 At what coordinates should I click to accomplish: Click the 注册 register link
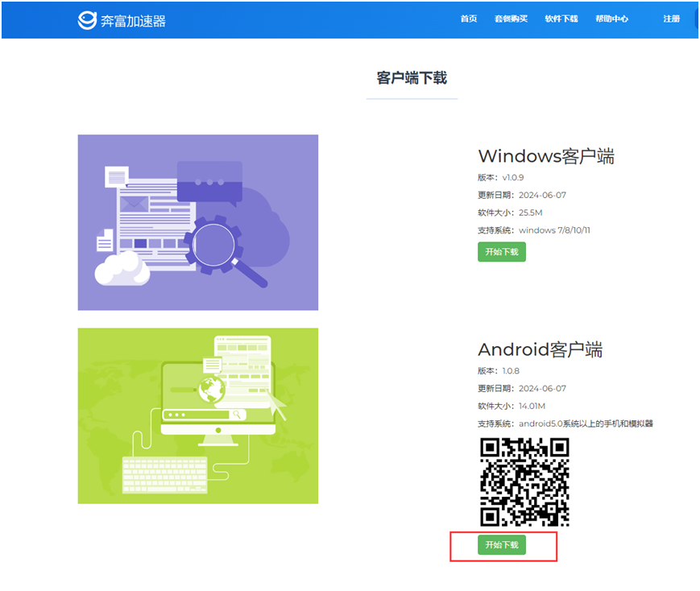pyautogui.click(x=671, y=19)
